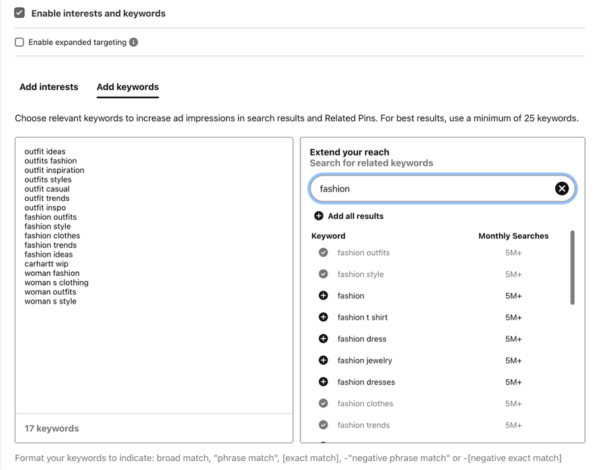
Task: Click the Monthly Searches column header
Action: [x=513, y=236]
